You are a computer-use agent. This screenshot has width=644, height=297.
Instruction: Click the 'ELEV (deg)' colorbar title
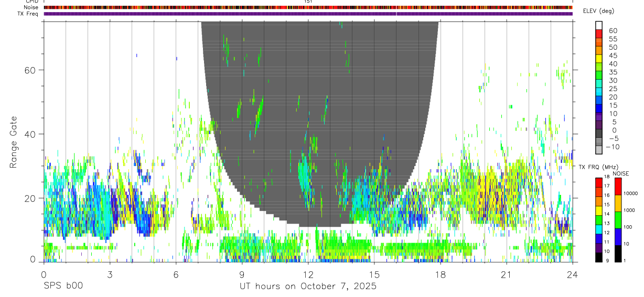[599, 11]
